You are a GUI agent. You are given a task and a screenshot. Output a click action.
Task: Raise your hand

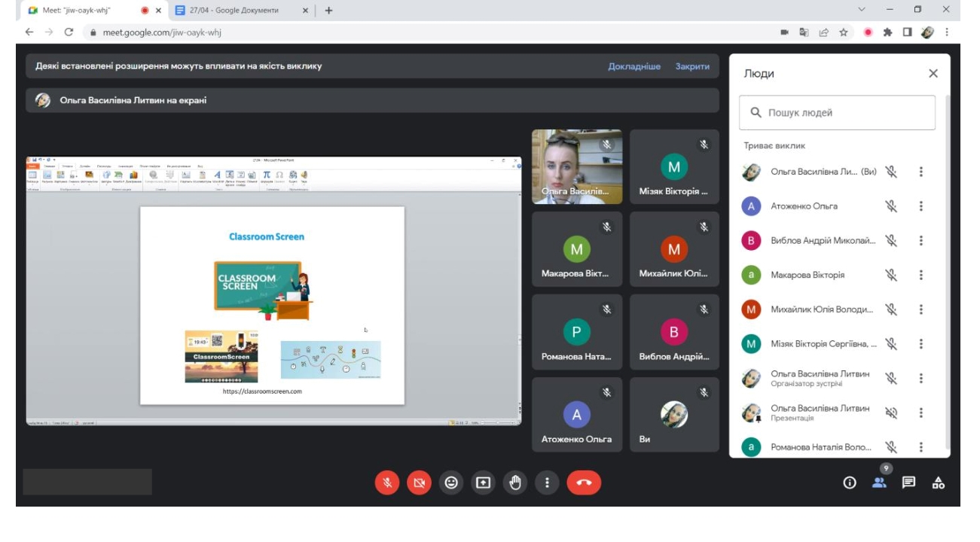tap(515, 483)
